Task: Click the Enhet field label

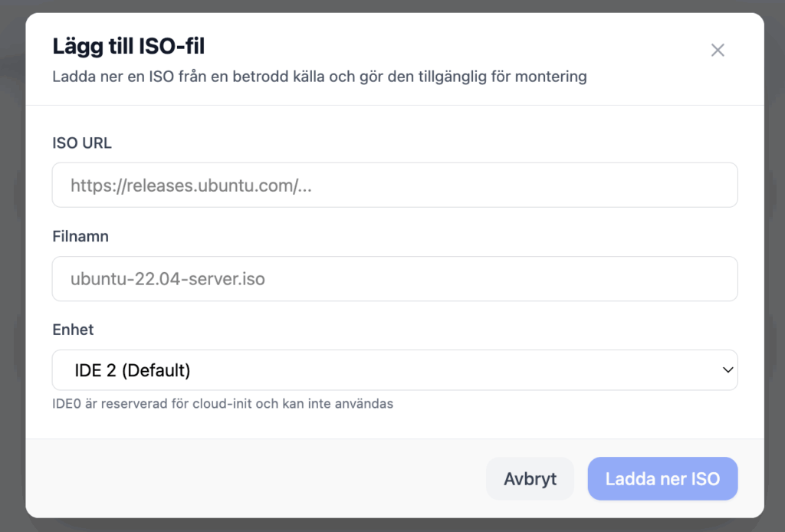Action: pos(73,330)
